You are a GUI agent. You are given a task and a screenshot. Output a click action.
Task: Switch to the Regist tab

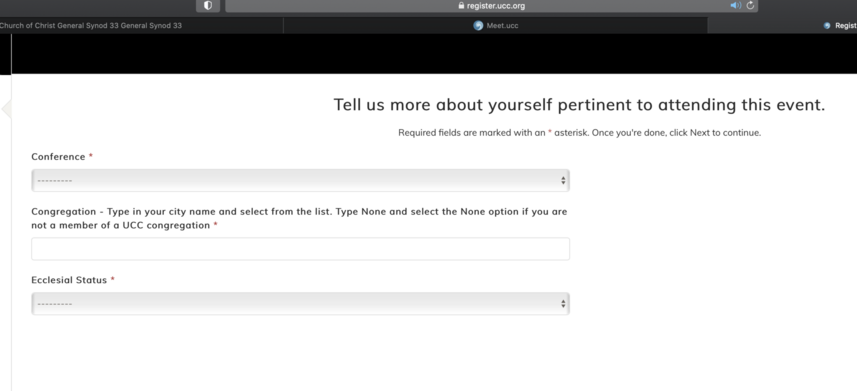point(783,26)
